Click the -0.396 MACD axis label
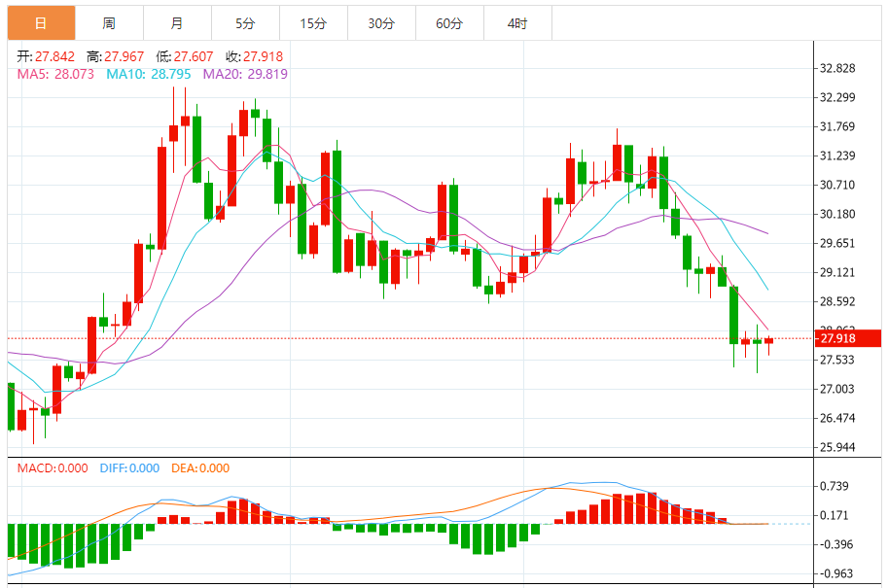 click(835, 544)
